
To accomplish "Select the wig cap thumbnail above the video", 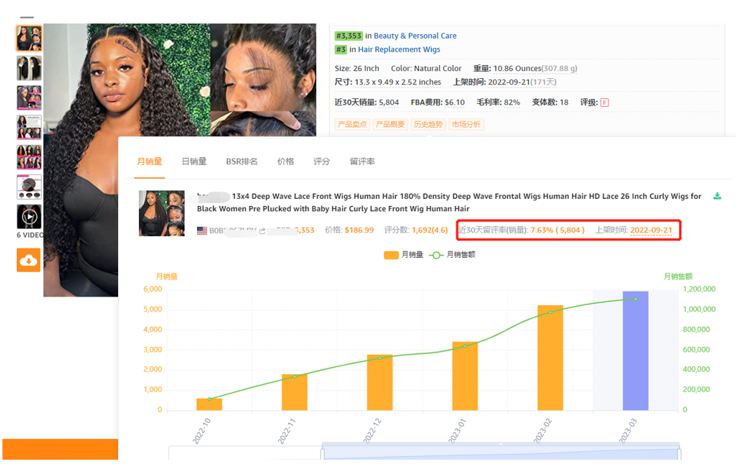I will pyautogui.click(x=29, y=187).
